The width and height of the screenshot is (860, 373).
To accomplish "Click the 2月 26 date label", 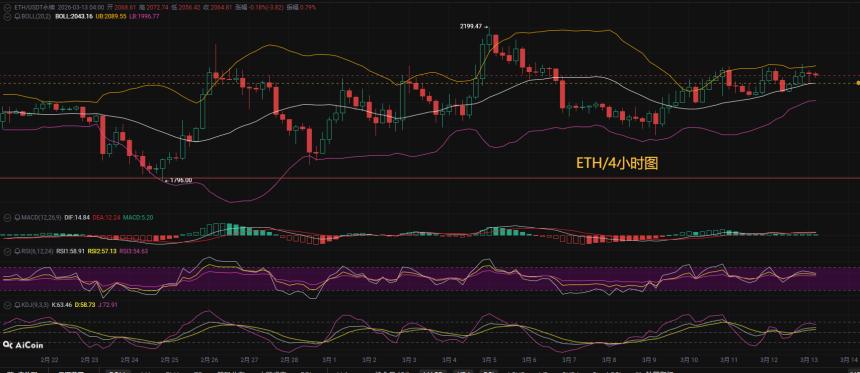I will (x=210, y=360).
